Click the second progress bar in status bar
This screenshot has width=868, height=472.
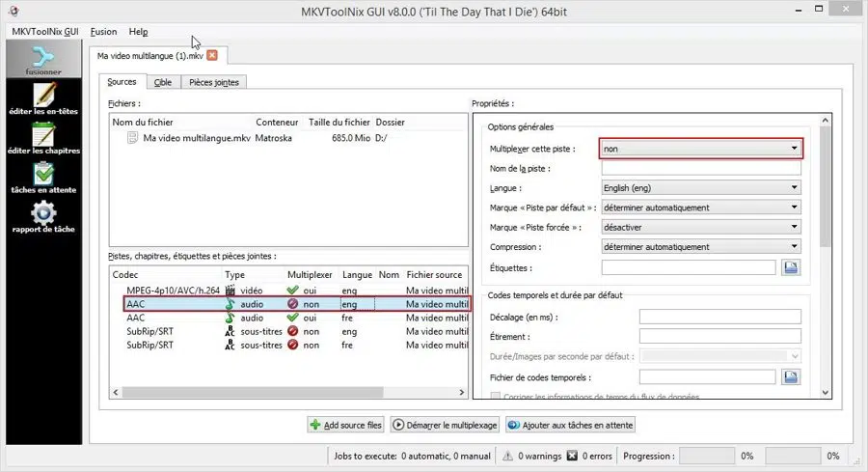point(793,456)
